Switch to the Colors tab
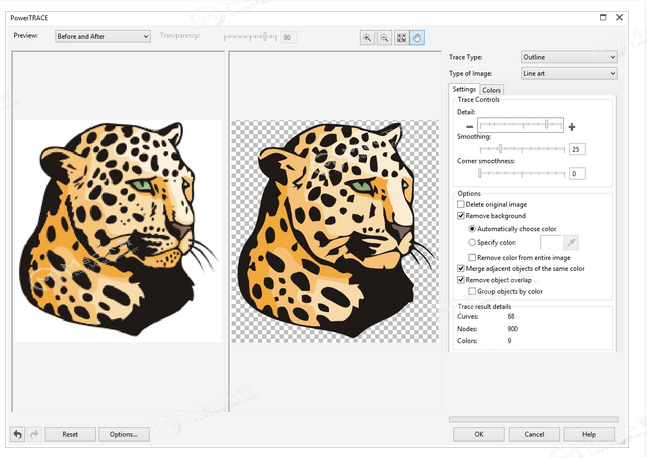 (x=491, y=90)
